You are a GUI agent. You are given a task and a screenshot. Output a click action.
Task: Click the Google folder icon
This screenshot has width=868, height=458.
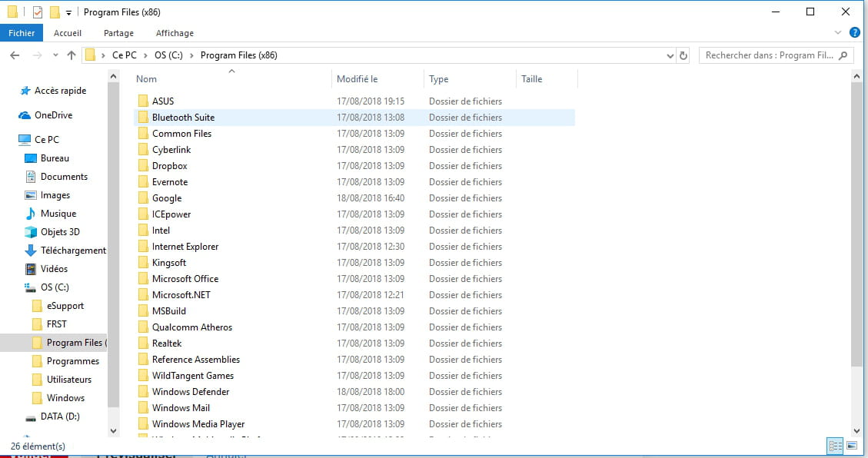click(143, 197)
